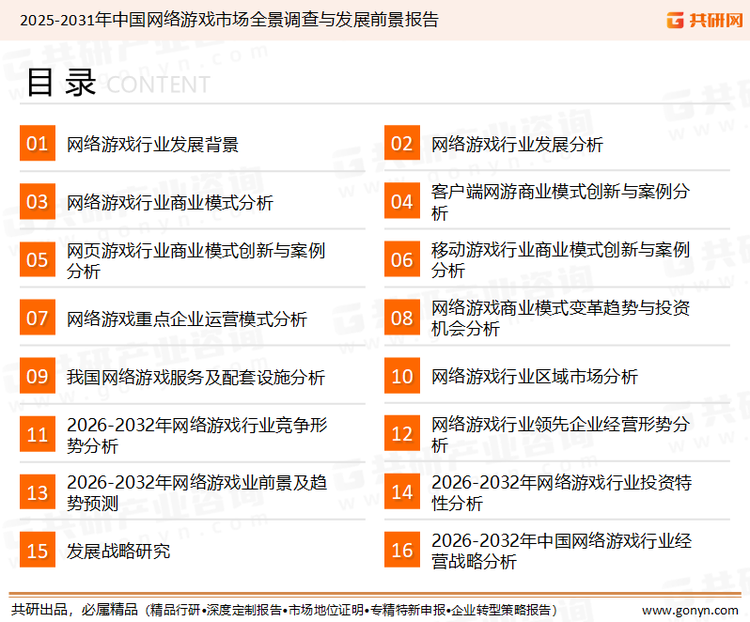
Task: Click the orange 02 number box
Action: coord(402,143)
